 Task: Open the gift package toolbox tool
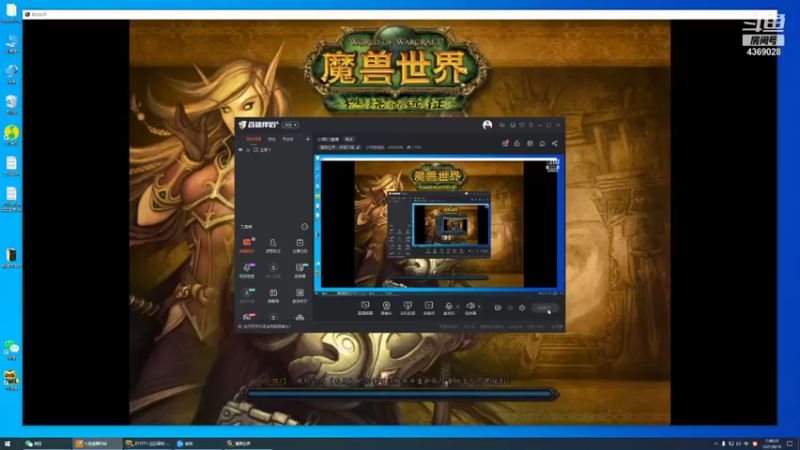click(273, 295)
